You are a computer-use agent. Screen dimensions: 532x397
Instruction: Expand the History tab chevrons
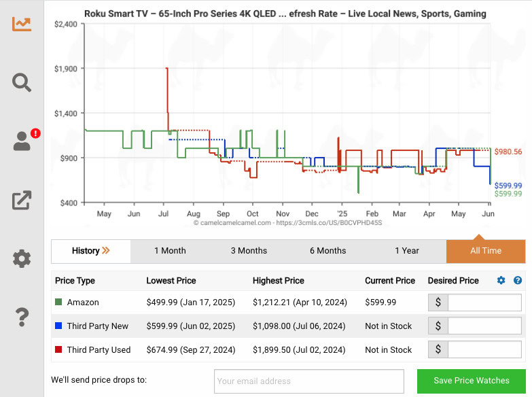(x=106, y=251)
